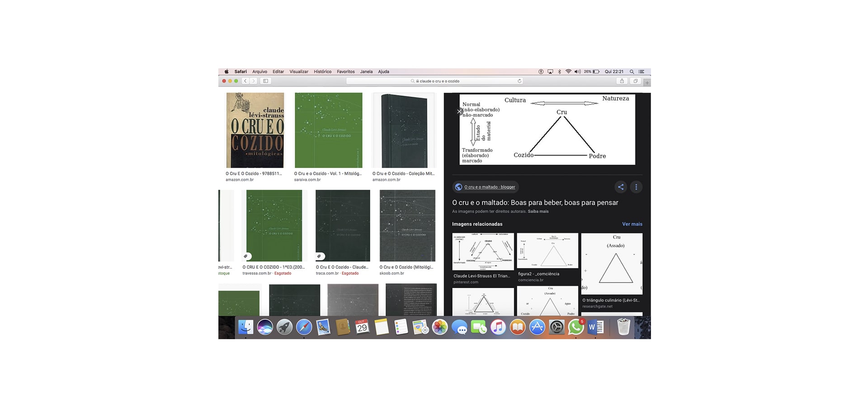This screenshot has width=868, height=407.
Task: Show all tabs overview button
Action: point(636,81)
